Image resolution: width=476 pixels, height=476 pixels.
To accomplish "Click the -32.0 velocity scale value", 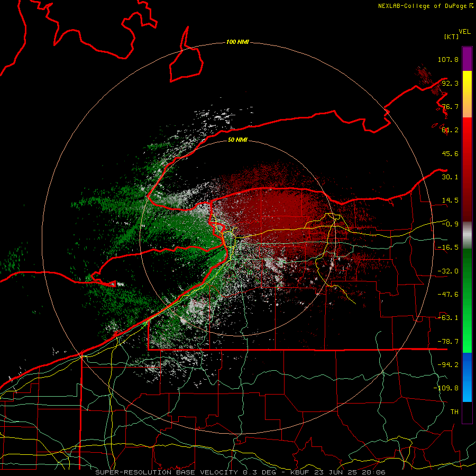I will point(448,271).
